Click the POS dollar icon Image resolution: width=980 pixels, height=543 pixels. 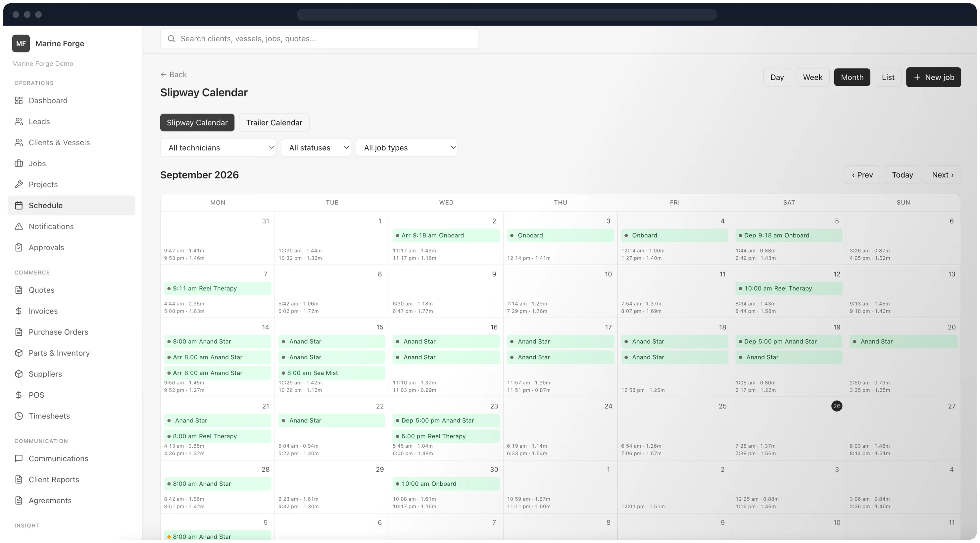(19, 395)
